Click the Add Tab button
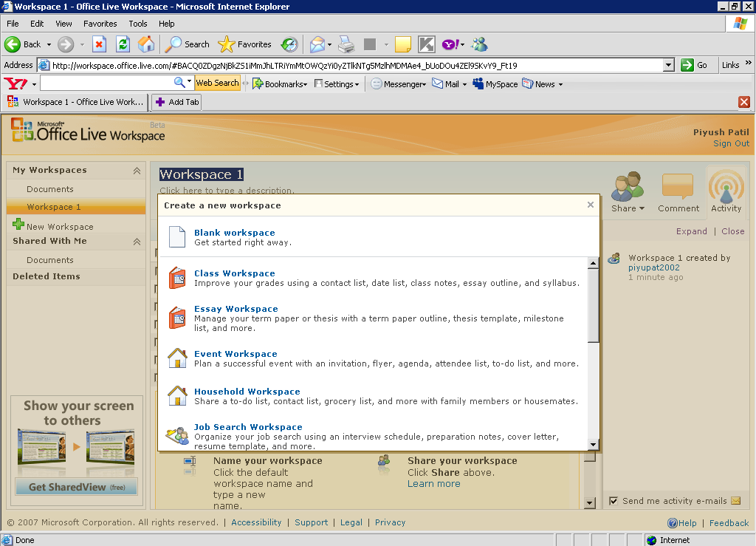This screenshot has height=546, width=756. coord(176,102)
